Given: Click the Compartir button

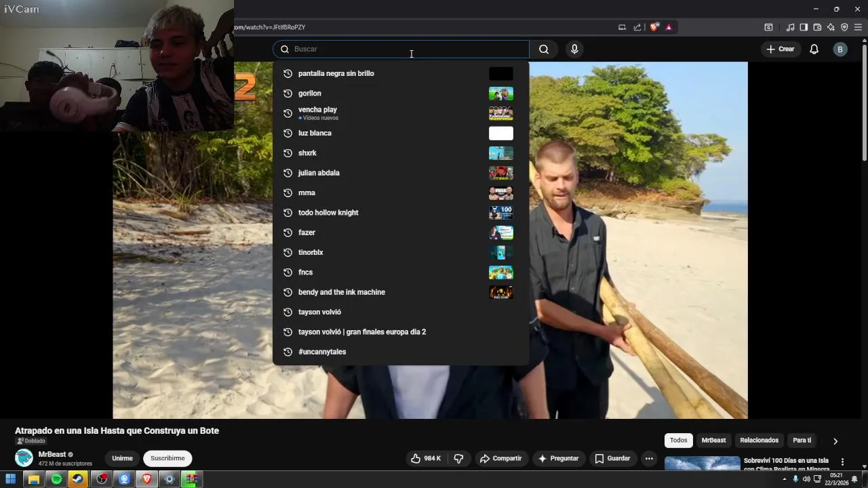Looking at the screenshot, I should click(500, 458).
